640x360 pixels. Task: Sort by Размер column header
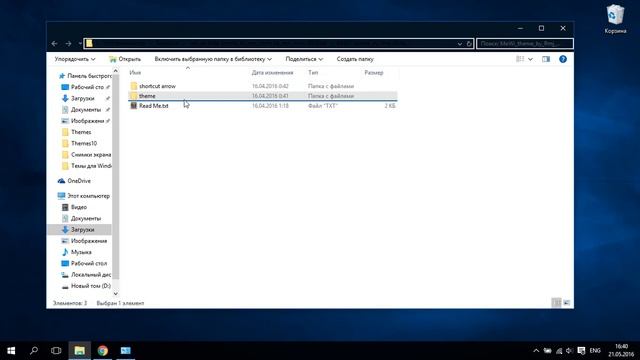[x=373, y=73]
